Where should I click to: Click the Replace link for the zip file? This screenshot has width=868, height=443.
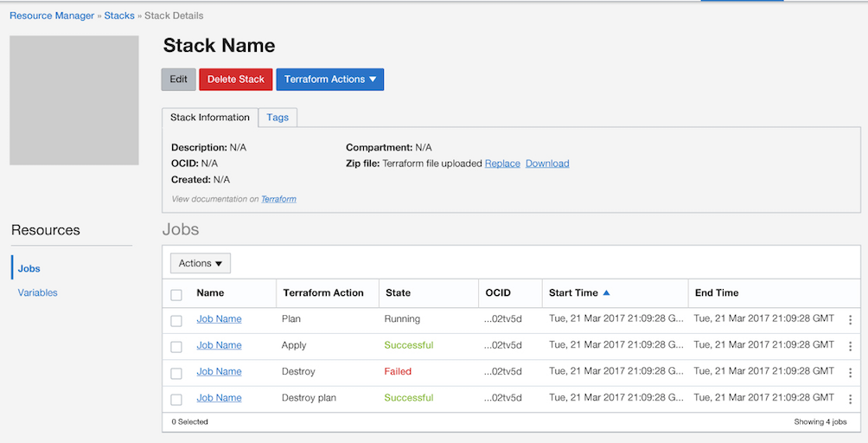click(502, 164)
